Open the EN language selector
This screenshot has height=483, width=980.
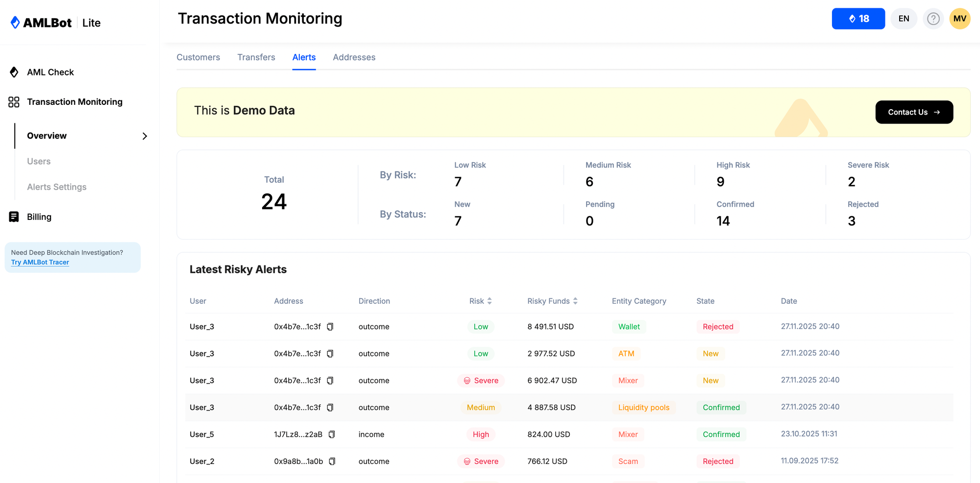tap(904, 19)
